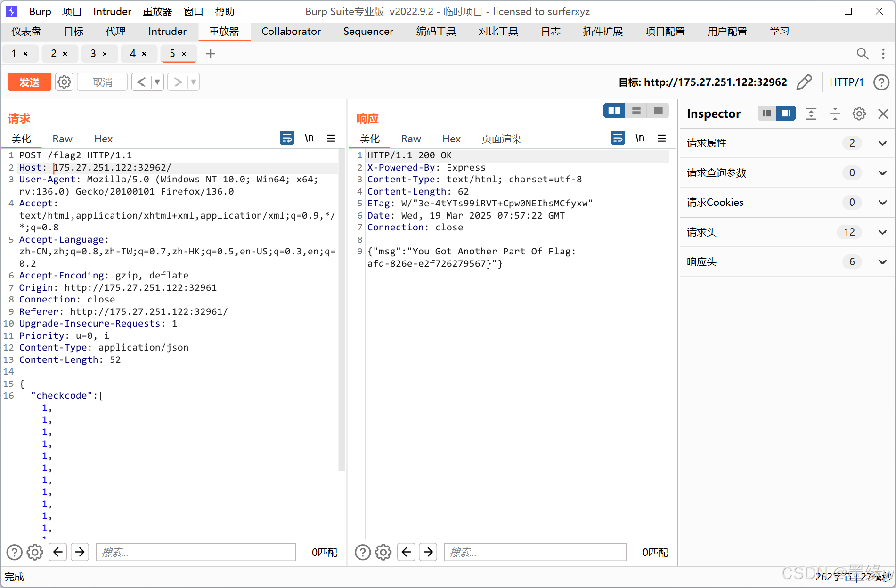Open the Burp menu
Image resolution: width=896 pixels, height=588 pixels.
click(x=40, y=11)
